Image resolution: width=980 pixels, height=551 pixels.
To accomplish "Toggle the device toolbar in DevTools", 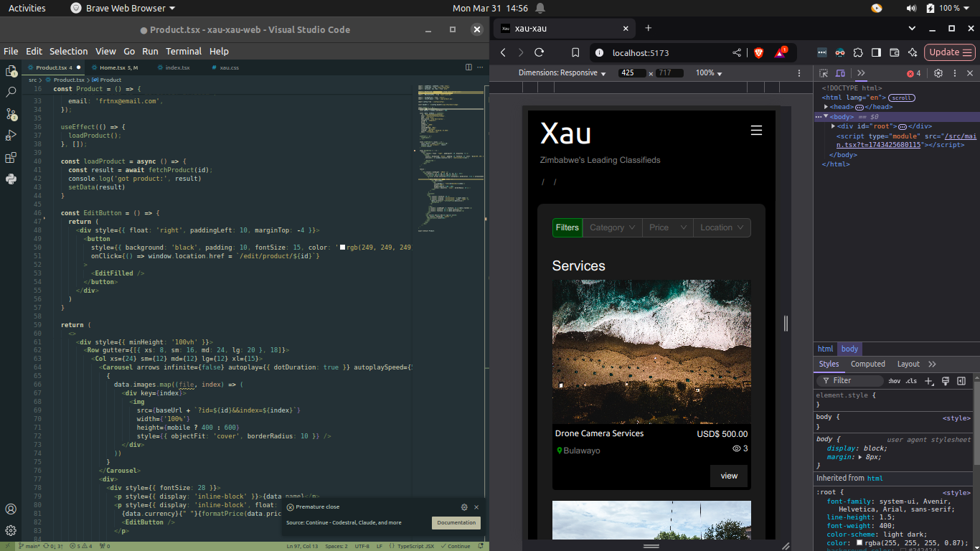I will 840,73.
